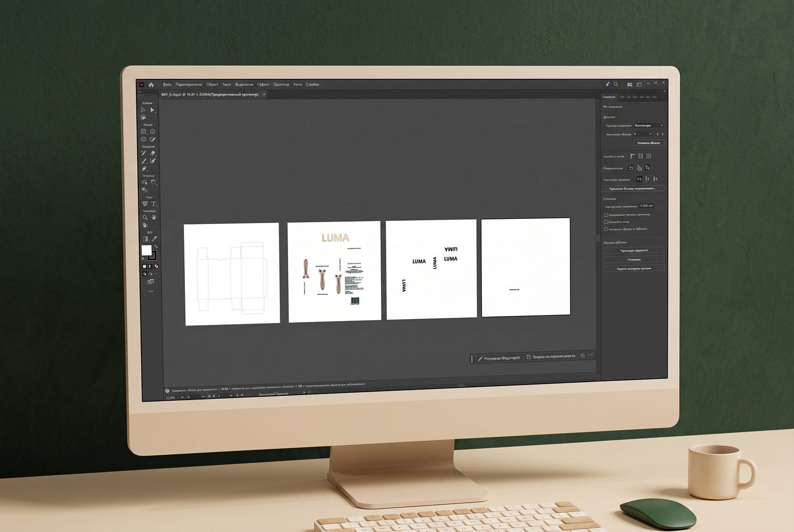This screenshot has height=532, width=794.
Task: Select the Direct Selection tool
Action: (153, 110)
